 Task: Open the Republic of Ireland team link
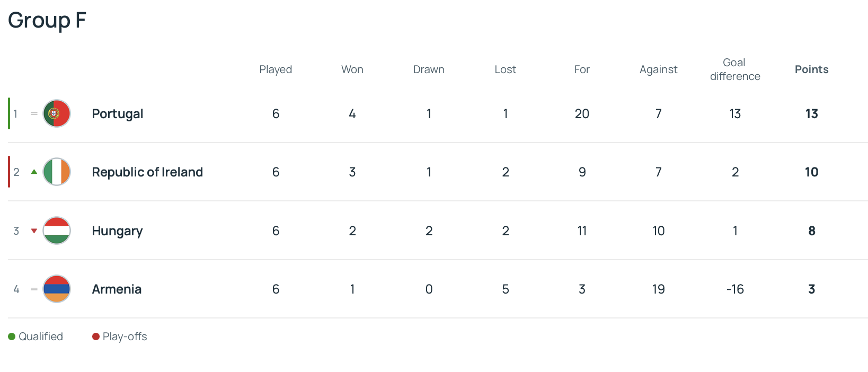147,172
